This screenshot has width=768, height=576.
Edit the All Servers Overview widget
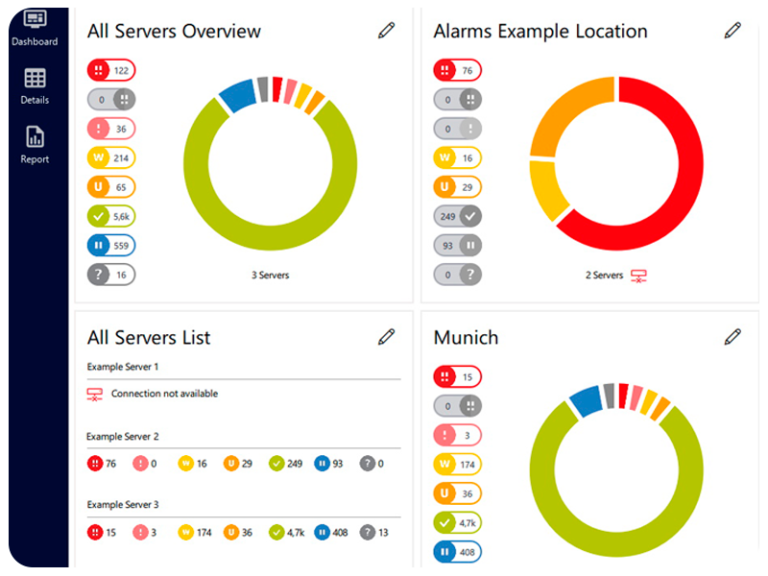(386, 31)
